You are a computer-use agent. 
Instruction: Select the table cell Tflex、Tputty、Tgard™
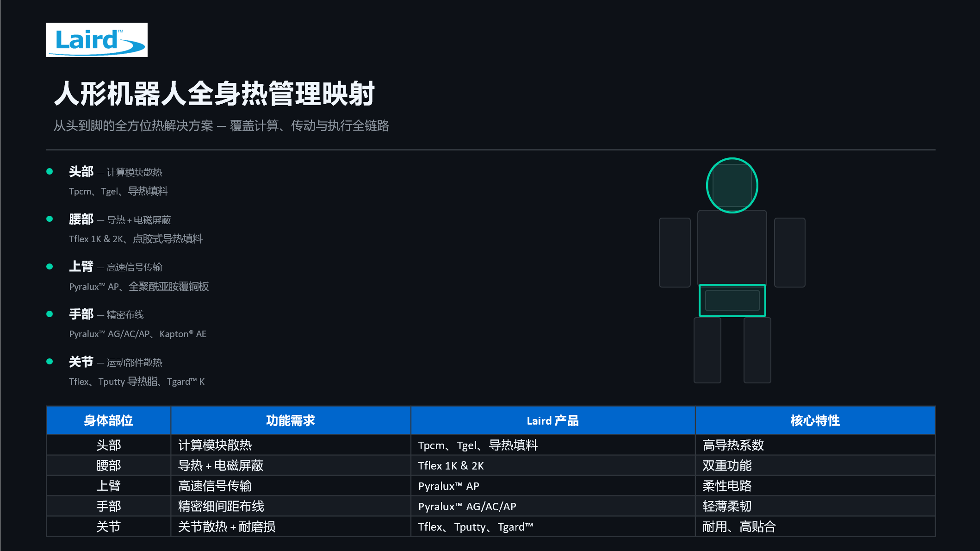[x=553, y=526]
